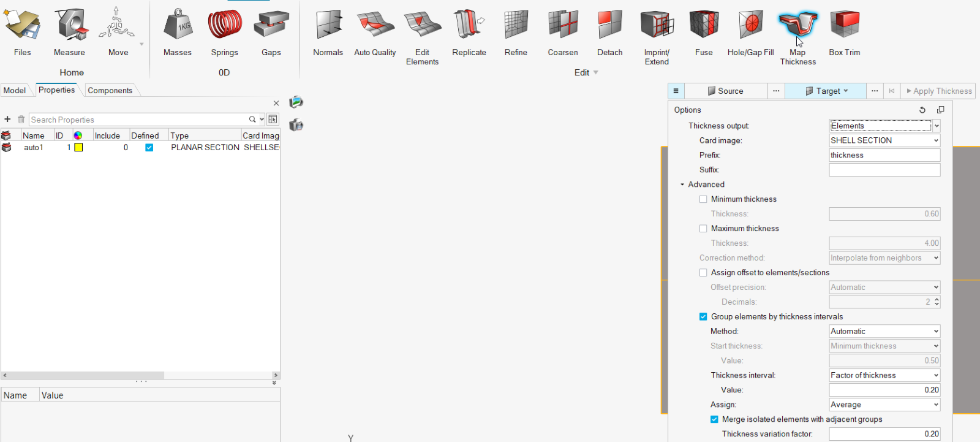Check Assign offset to elements/sections

click(x=703, y=273)
